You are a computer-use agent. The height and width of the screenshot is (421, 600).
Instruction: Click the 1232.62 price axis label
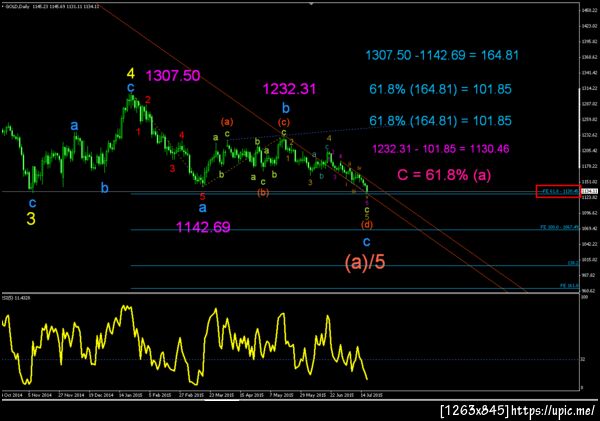(x=590, y=135)
